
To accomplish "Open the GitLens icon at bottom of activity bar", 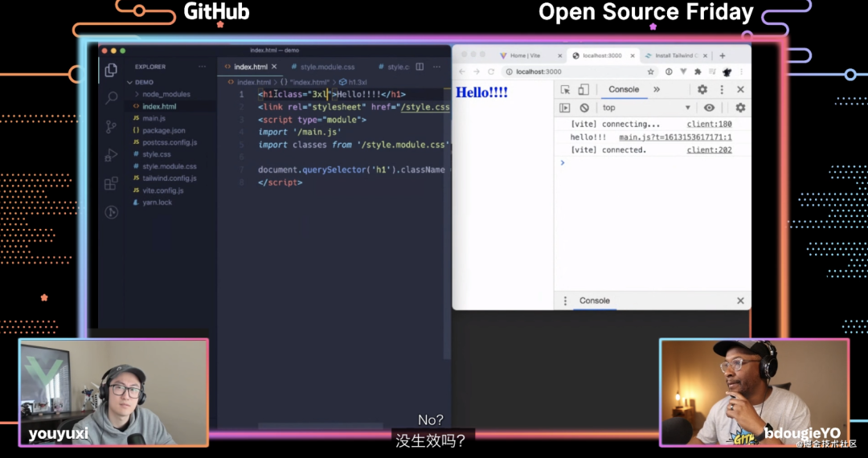I will 111,212.
